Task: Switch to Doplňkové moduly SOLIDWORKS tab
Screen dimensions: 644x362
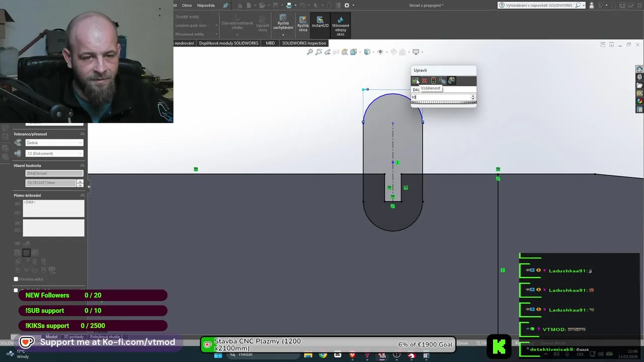Action: coord(229,43)
